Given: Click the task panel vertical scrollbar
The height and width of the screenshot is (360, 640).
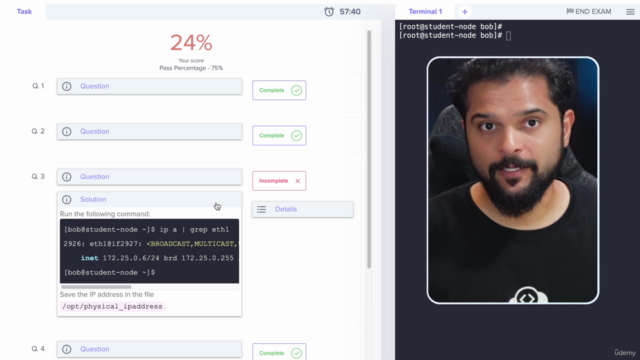Looking at the screenshot, I should click(x=369, y=149).
